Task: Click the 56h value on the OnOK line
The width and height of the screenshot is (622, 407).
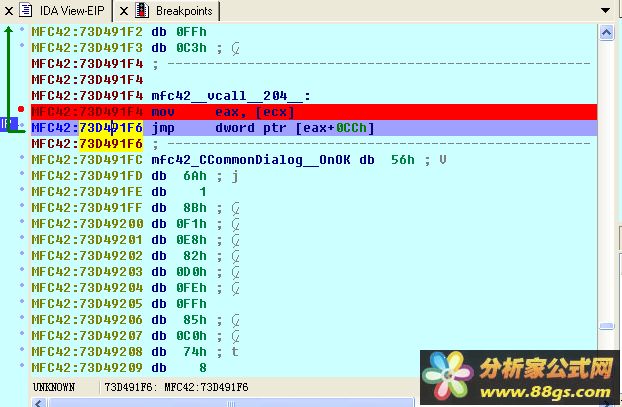Action: (x=403, y=160)
